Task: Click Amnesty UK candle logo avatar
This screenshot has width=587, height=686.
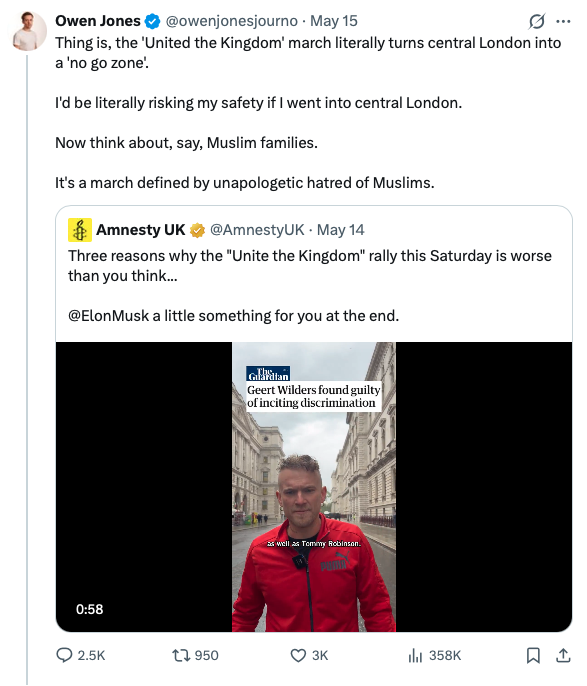Action: point(80,230)
